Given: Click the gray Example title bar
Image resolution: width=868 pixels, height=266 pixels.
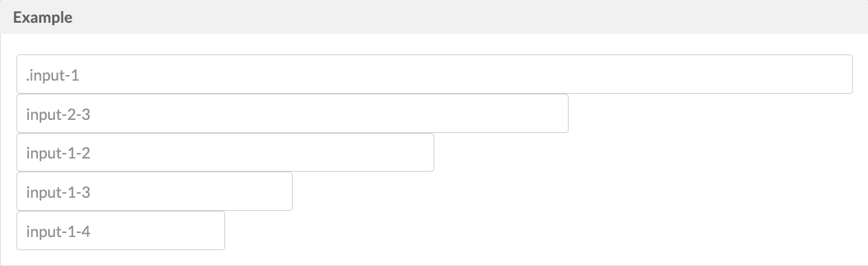Looking at the screenshot, I should tap(434, 17).
